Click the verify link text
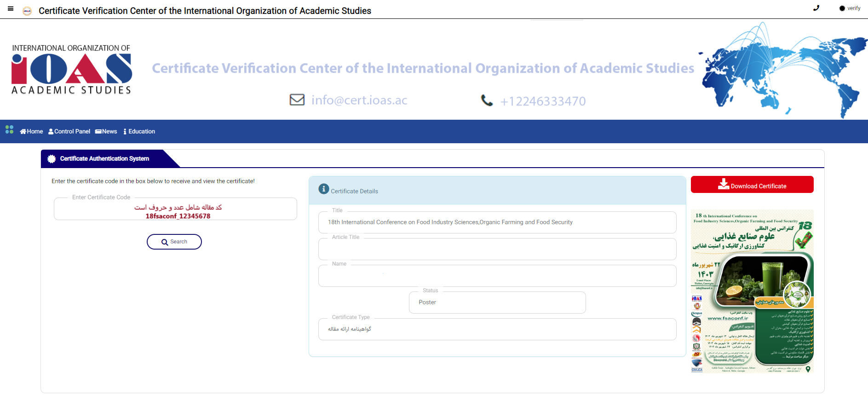Screen dimensions: 868x408 pyautogui.click(x=854, y=8)
